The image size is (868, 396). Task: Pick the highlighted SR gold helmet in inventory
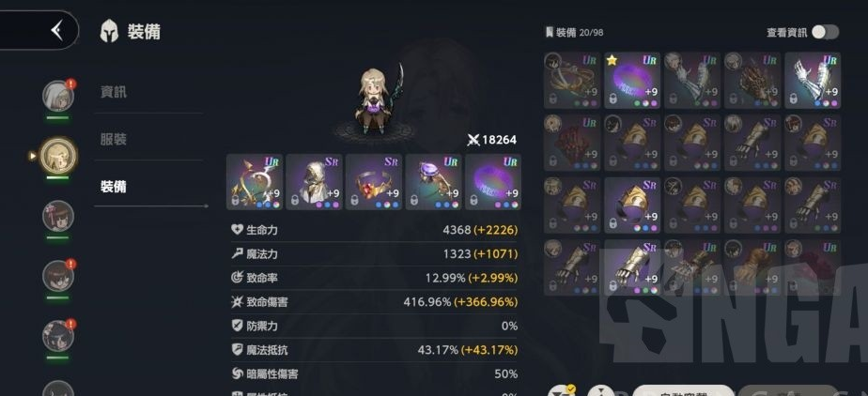coord(632,206)
